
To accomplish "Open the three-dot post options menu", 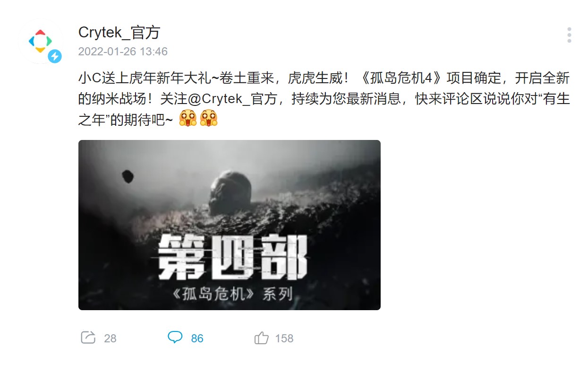I will coord(569,35).
